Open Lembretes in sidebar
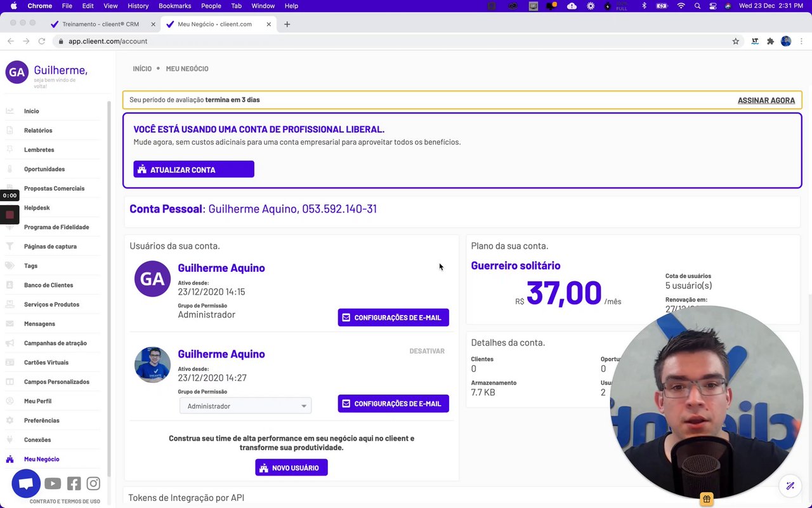This screenshot has width=812, height=508. 39,150
